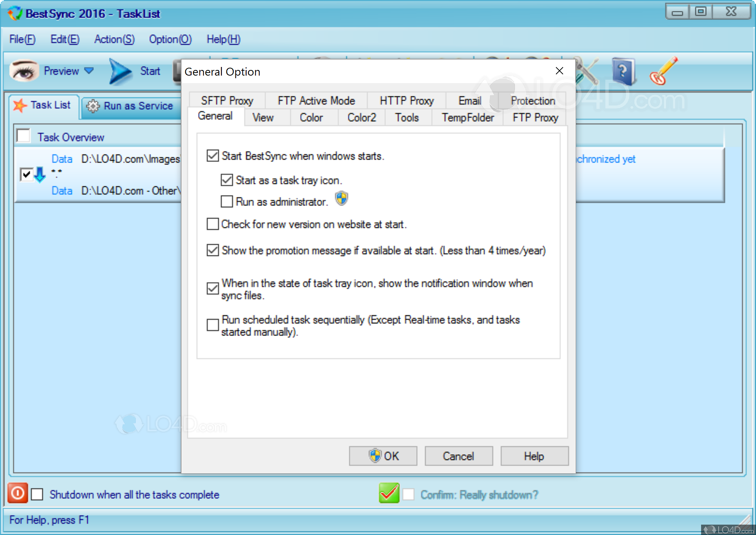Screen dimensions: 756x535
Task: Enable Run as administrator option
Action: [x=226, y=202]
